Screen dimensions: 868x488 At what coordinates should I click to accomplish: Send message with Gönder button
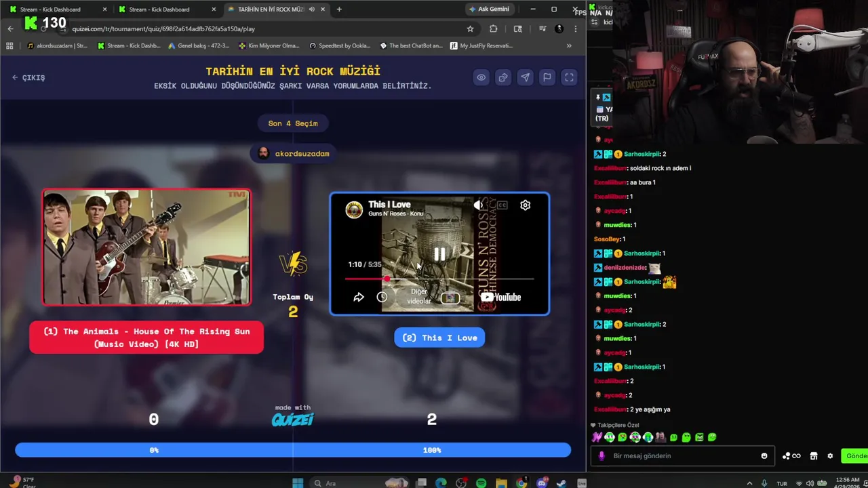[x=854, y=456]
